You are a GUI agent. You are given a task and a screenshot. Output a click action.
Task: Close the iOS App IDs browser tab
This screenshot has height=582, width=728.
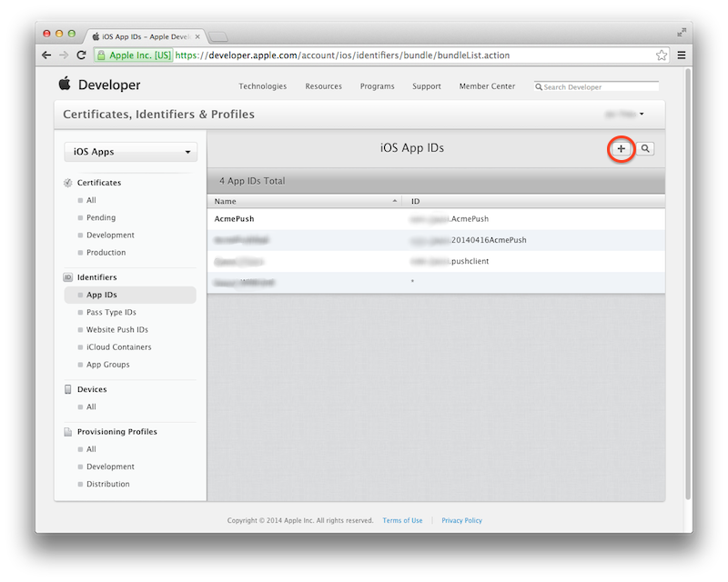[197, 36]
